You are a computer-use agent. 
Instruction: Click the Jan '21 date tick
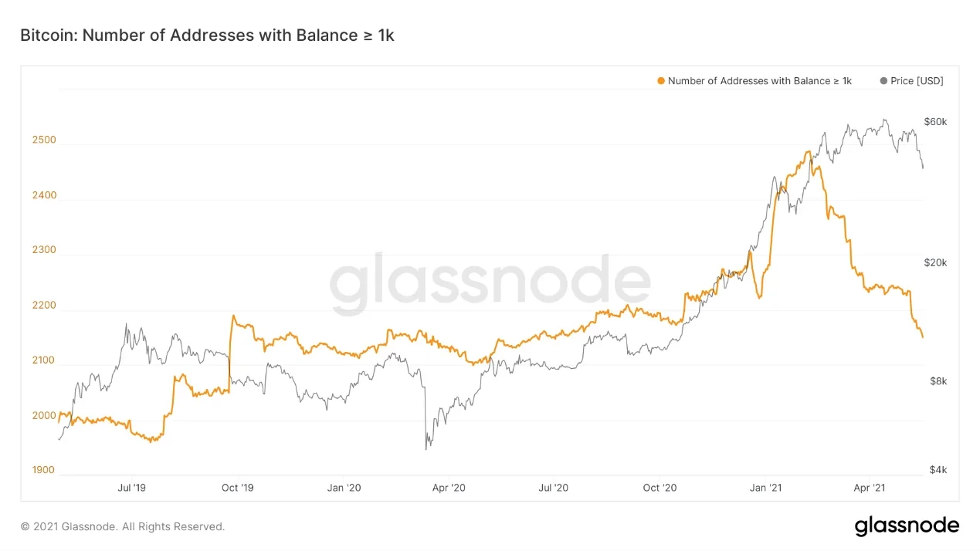coord(765,488)
